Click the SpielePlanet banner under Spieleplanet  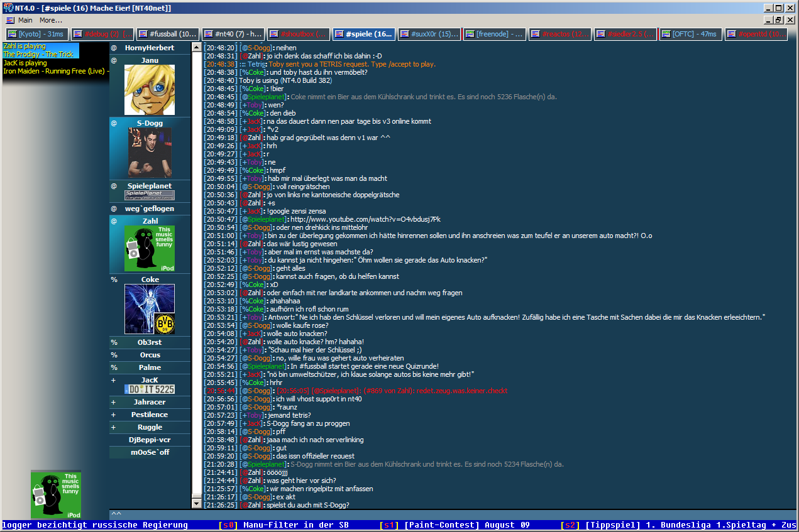click(150, 195)
